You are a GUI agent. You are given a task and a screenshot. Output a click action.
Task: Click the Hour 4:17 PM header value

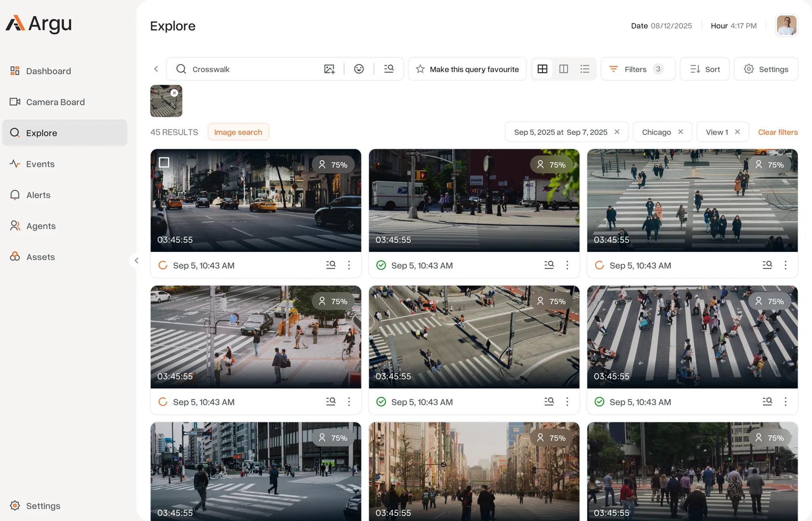733,26
